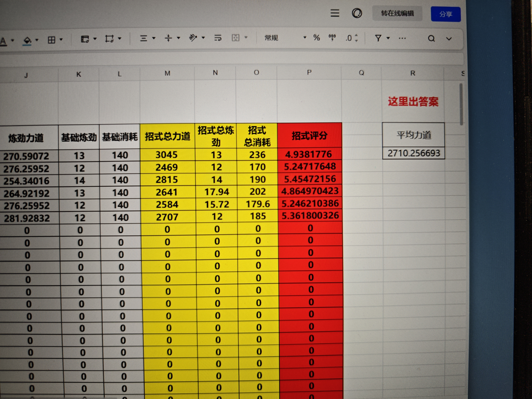Select the red cell 5.361800326
The width and height of the screenshot is (532, 399).
click(x=310, y=215)
